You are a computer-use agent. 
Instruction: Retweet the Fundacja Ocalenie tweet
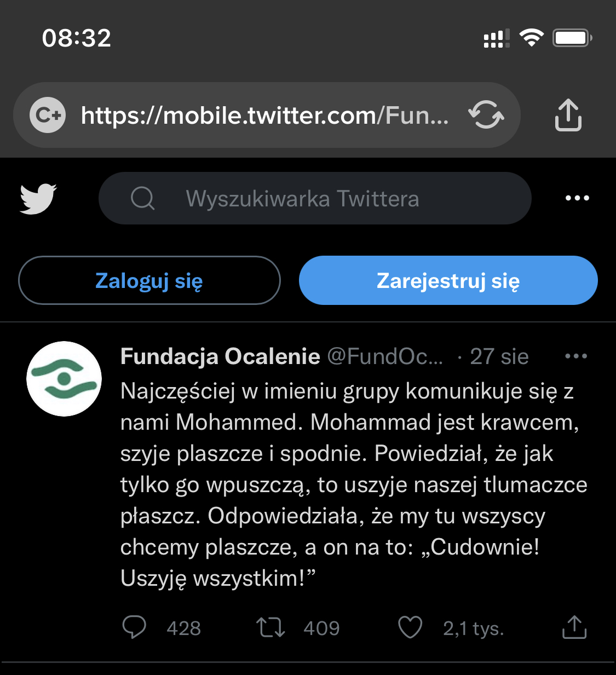[270, 627]
